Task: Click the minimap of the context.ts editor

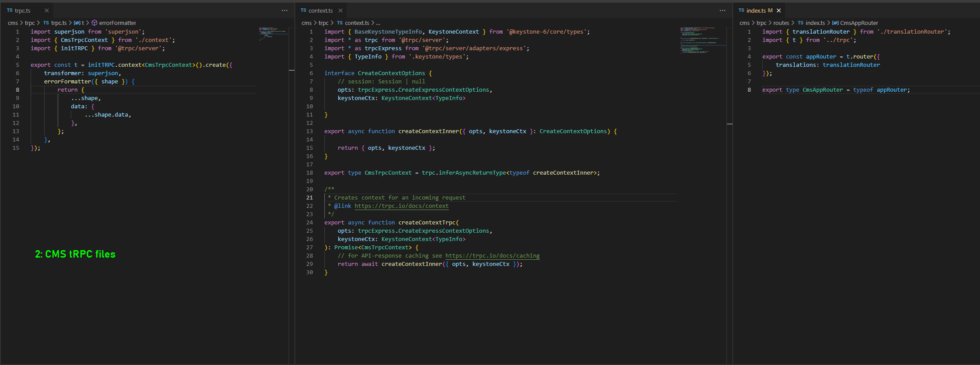Action: point(699,40)
